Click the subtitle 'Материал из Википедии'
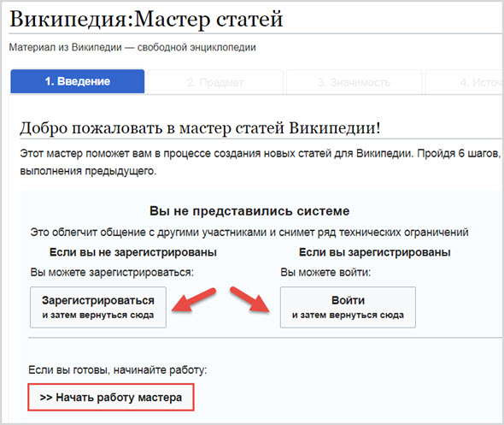The width and height of the screenshot is (504, 425). [x=65, y=47]
